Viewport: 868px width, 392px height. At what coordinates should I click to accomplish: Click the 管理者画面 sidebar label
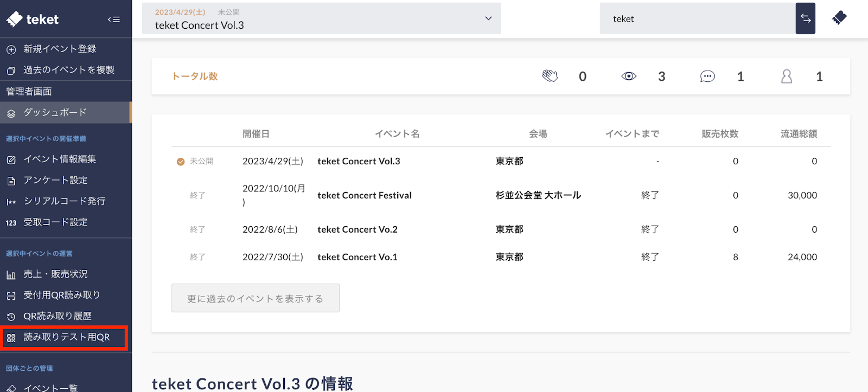(x=29, y=92)
